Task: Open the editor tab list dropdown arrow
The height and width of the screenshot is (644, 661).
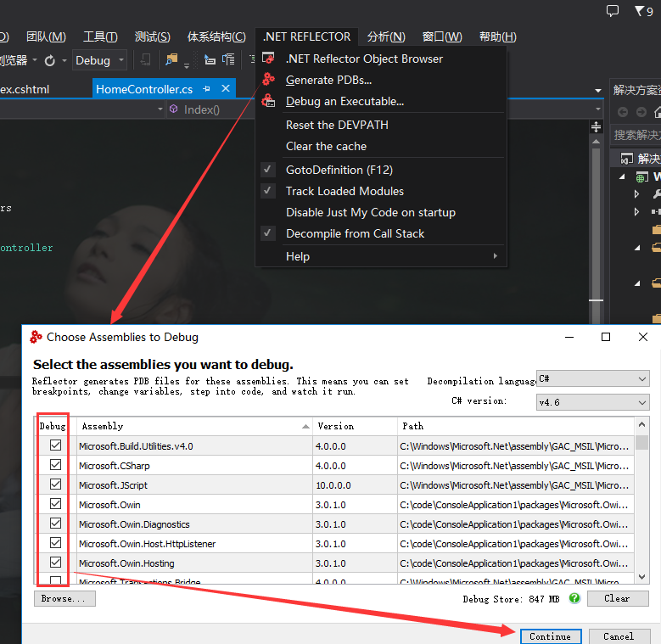Action: (597, 90)
